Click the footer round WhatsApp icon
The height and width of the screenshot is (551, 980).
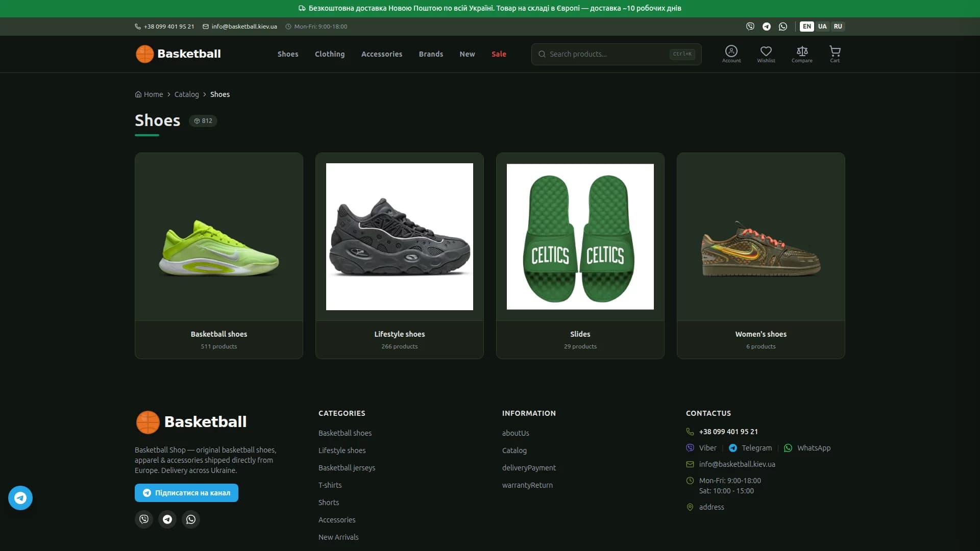(191, 519)
